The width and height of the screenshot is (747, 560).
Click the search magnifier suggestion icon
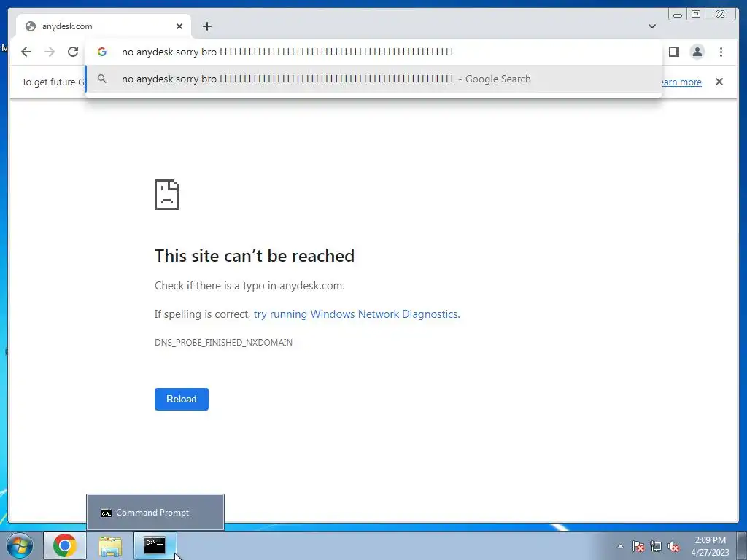click(x=102, y=79)
